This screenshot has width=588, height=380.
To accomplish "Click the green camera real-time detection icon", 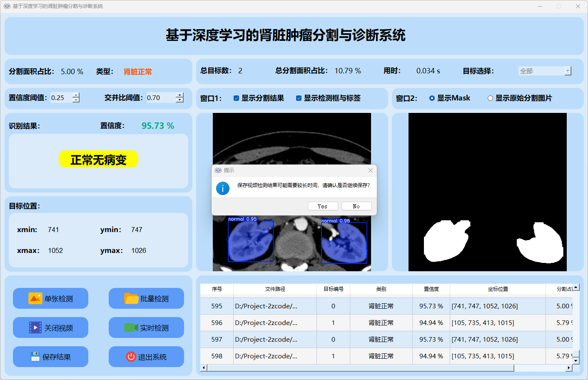I will coord(131,327).
